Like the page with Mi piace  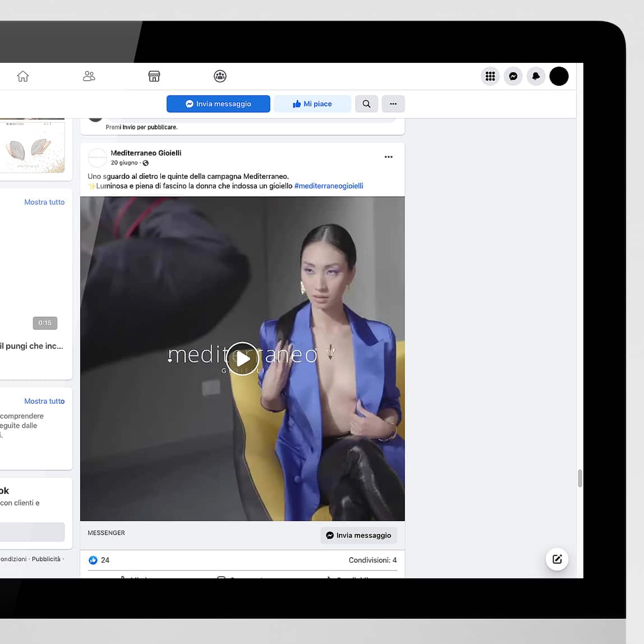pyautogui.click(x=312, y=104)
